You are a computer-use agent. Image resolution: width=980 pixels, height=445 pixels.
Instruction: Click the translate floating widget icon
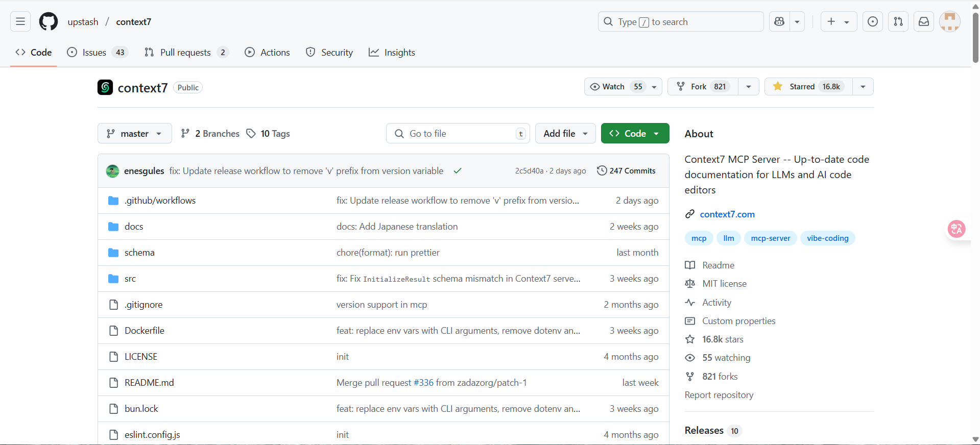pos(957,229)
